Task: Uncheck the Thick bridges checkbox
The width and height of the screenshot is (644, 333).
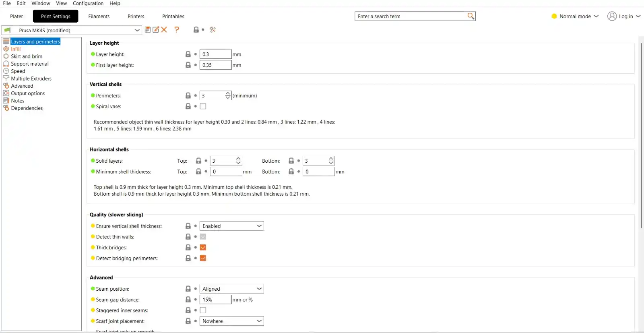Action: (x=203, y=248)
